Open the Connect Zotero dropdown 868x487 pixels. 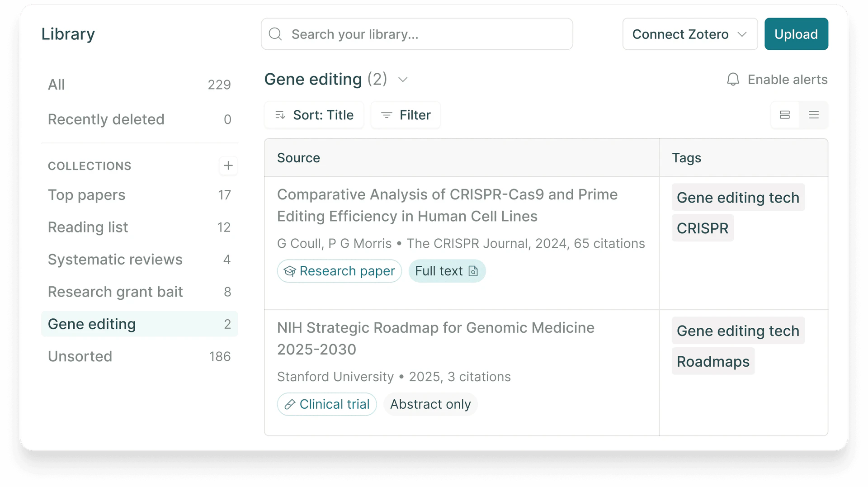[x=690, y=34]
